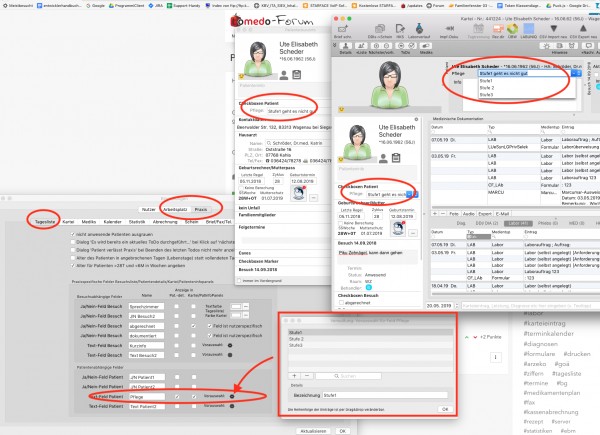Viewport: 600px width, 435px height.
Task: Click the Hausarzt name search field
Action: tap(297, 143)
